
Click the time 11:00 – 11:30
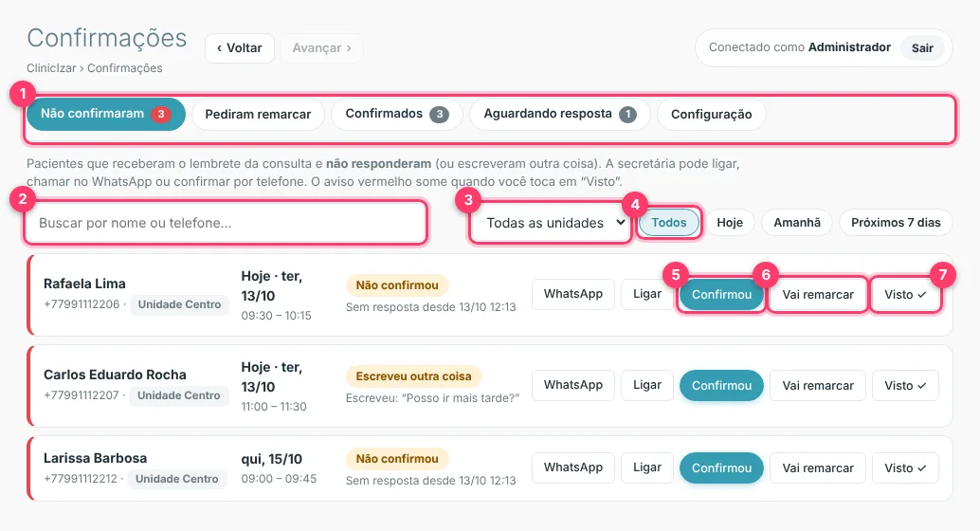point(274,407)
